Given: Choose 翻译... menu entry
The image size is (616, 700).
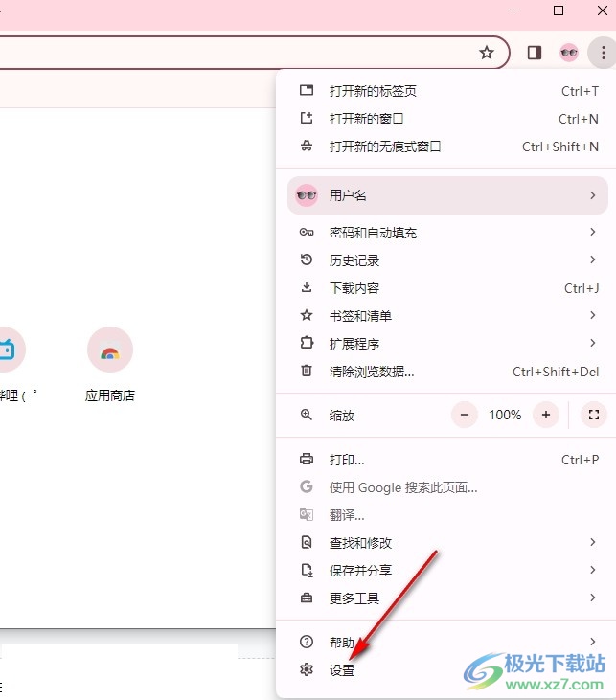Looking at the screenshot, I should coord(446,515).
